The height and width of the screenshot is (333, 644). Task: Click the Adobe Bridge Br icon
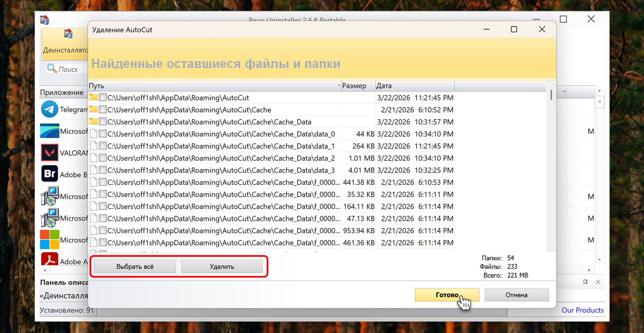tap(50, 174)
